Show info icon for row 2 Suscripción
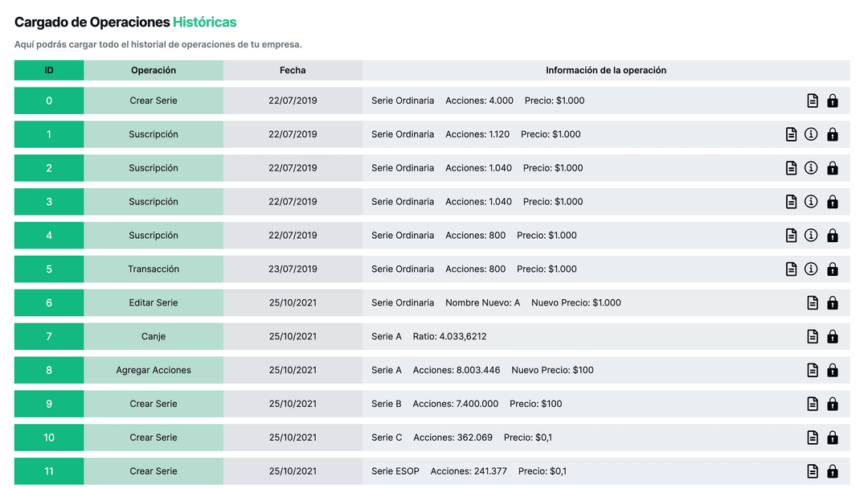This screenshot has width=868, height=489. coord(811,168)
